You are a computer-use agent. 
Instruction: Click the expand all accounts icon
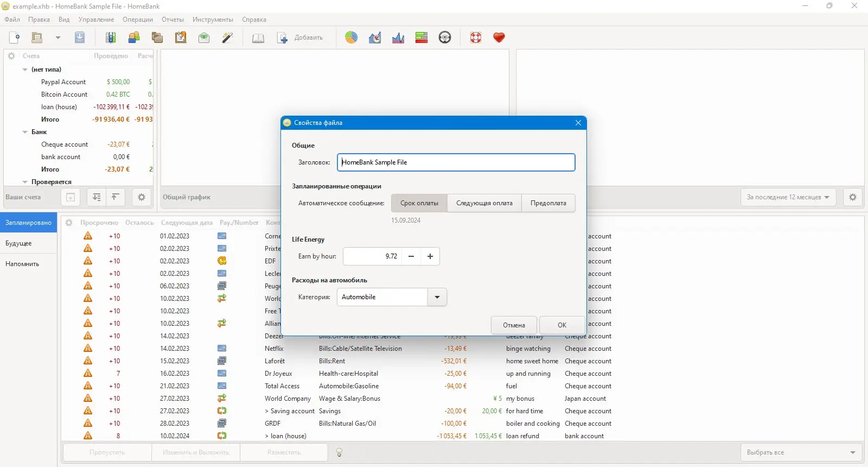point(97,197)
